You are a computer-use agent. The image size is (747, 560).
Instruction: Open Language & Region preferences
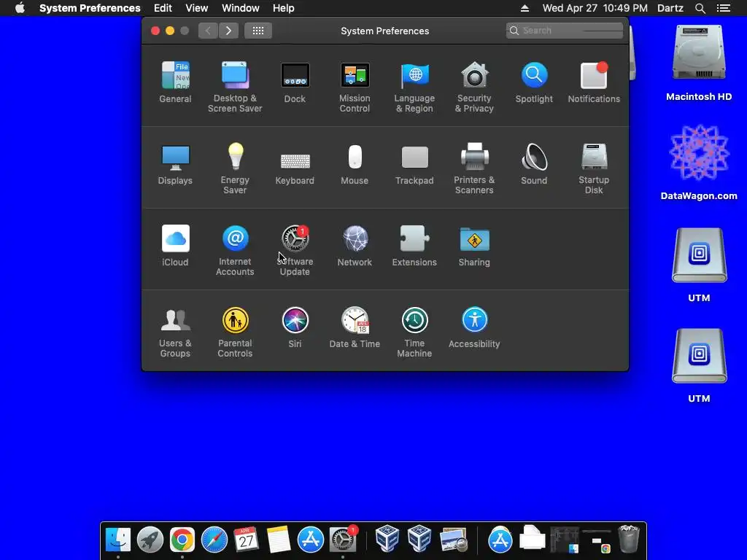coord(414,87)
